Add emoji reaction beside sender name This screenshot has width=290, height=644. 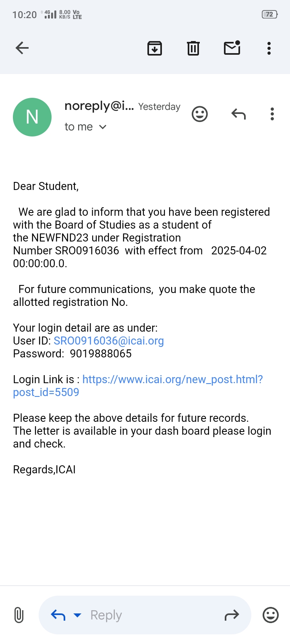coord(199,114)
